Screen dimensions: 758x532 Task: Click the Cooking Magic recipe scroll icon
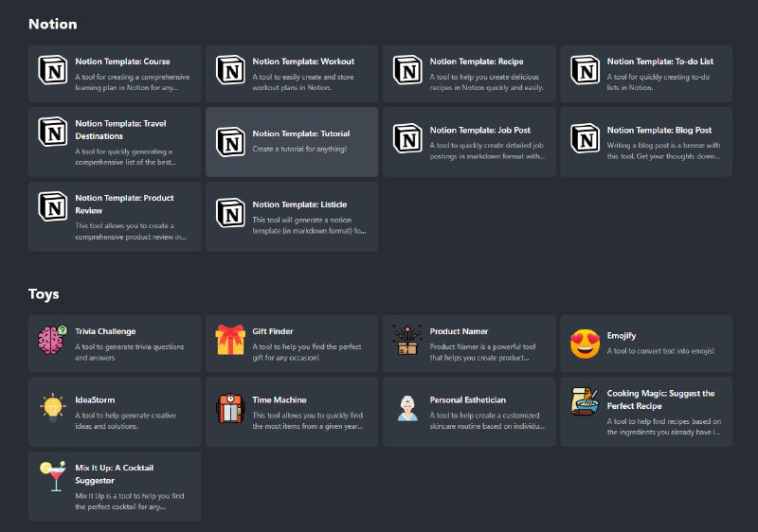point(585,401)
